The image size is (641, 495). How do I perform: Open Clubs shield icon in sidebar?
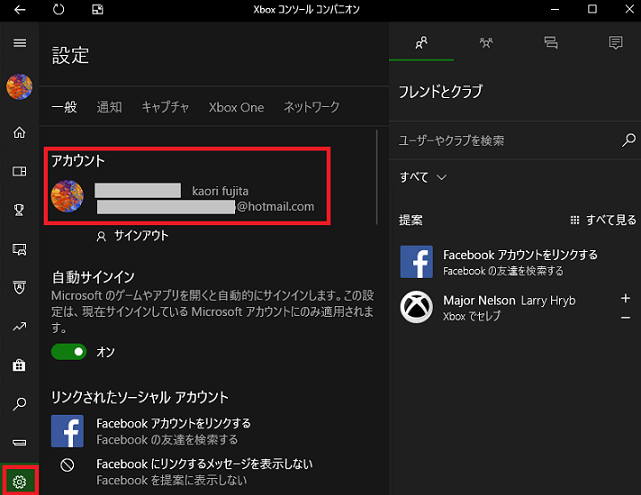click(x=19, y=287)
